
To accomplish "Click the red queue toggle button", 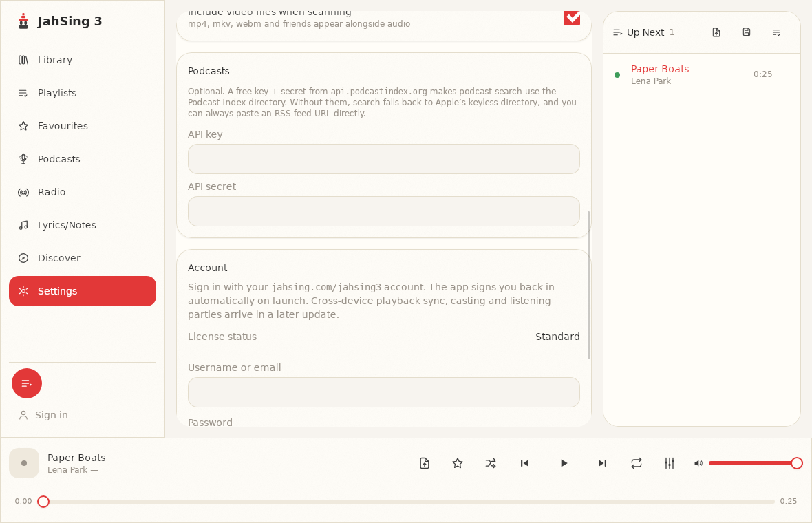I will [27, 383].
